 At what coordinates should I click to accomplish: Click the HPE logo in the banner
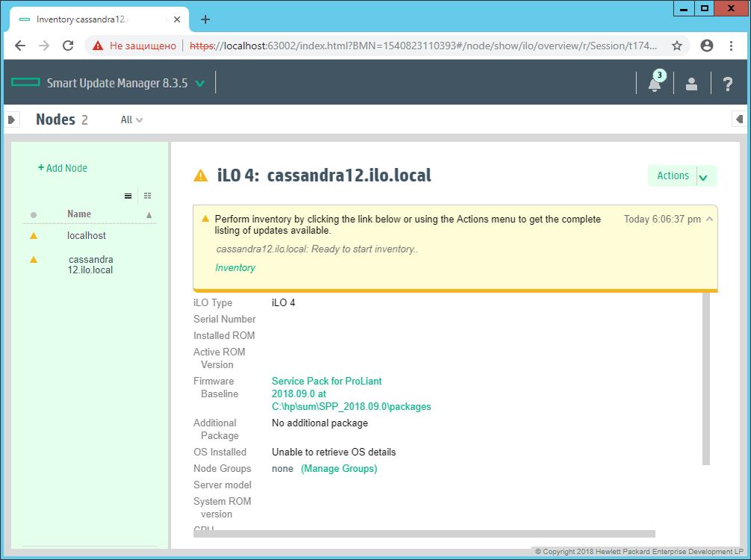pos(25,82)
